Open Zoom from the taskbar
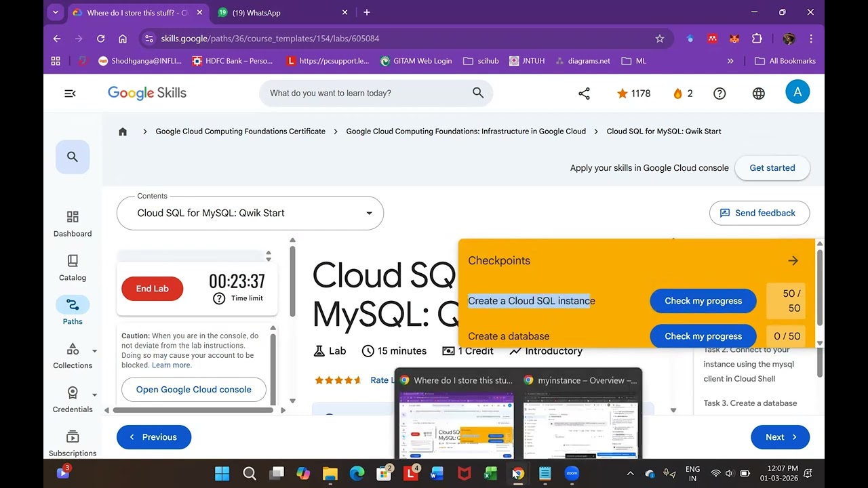The height and width of the screenshot is (488, 868). coord(572,473)
